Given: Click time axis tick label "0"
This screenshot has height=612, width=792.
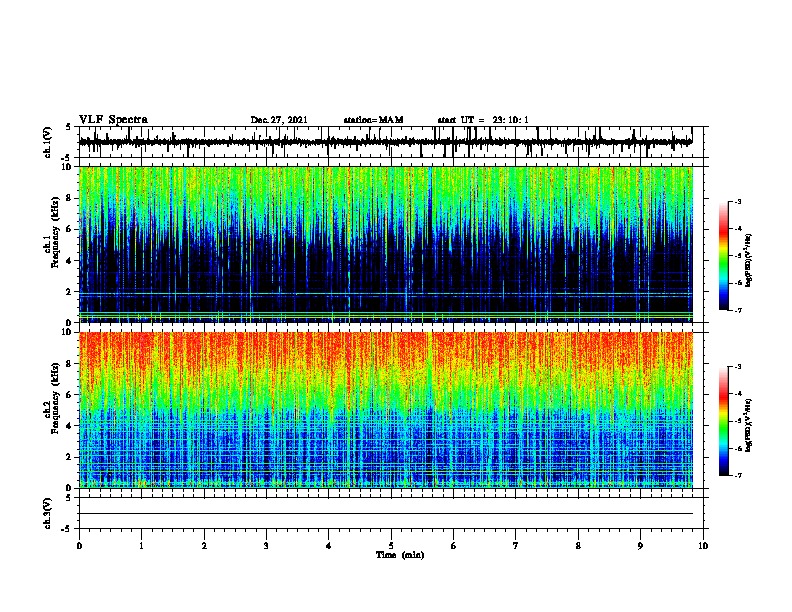Looking at the screenshot, I should coord(79,546).
